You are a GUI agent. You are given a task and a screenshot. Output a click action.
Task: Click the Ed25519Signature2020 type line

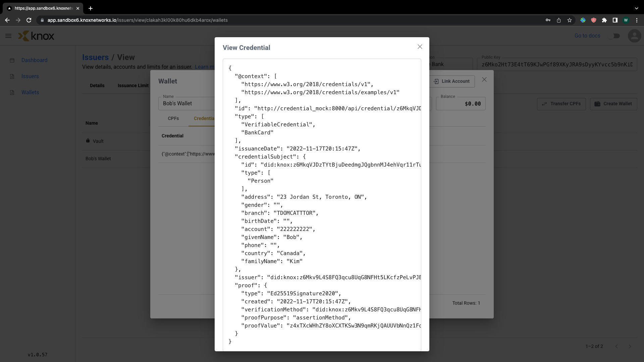pyautogui.click(x=291, y=294)
